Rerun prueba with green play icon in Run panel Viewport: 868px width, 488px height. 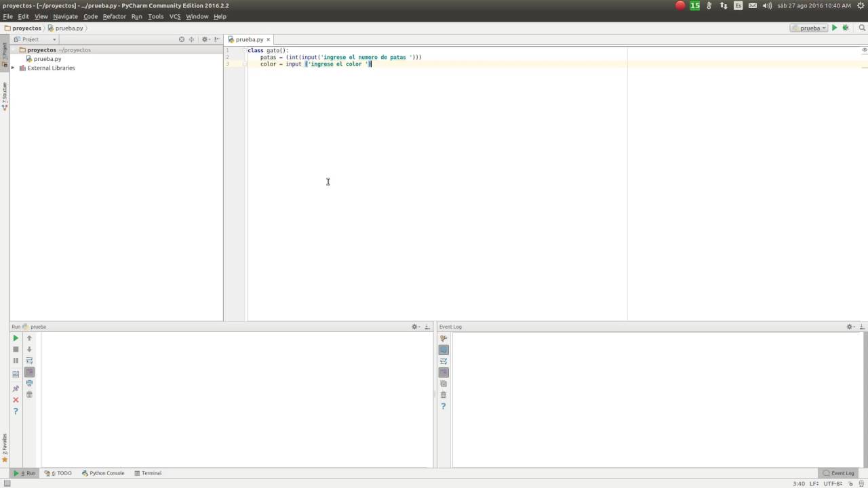click(16, 338)
